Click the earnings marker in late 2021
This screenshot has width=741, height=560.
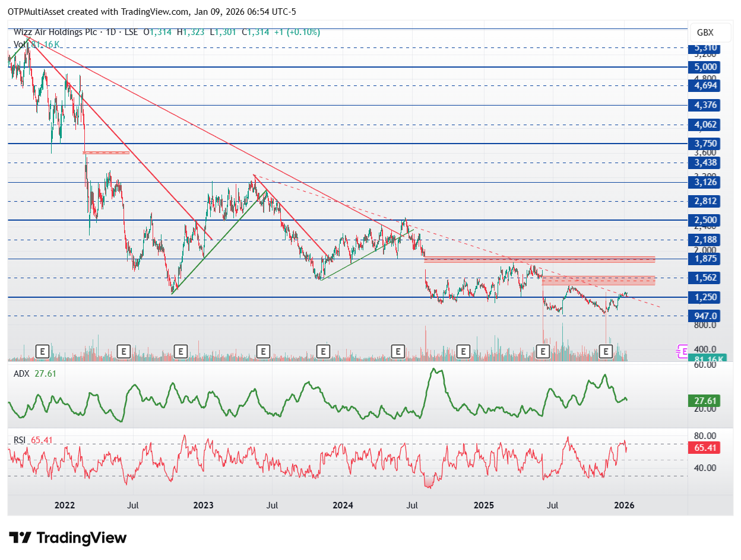point(42,352)
